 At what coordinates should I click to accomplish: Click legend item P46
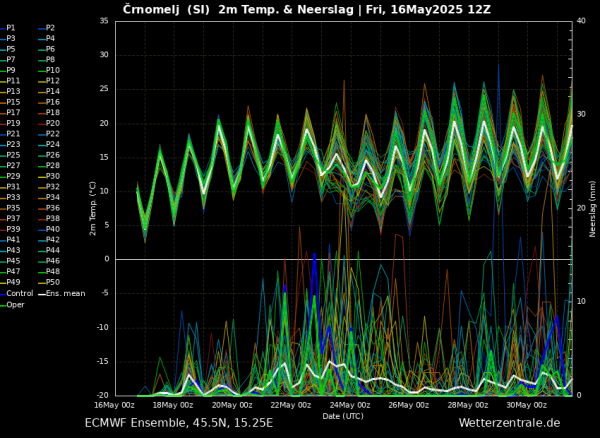point(49,261)
